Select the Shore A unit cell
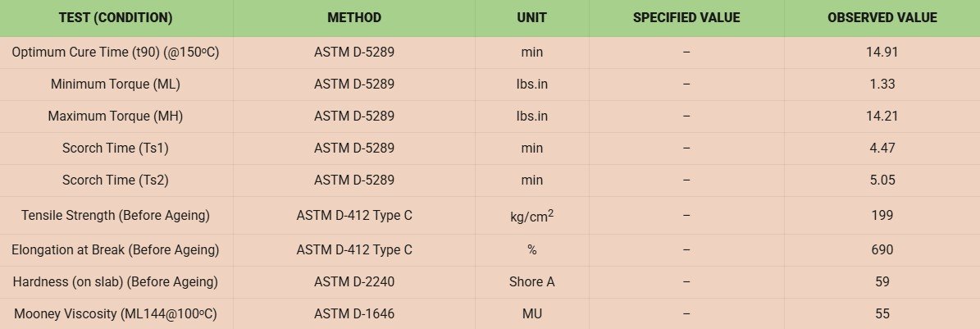980x329 pixels. pyautogui.click(x=532, y=282)
